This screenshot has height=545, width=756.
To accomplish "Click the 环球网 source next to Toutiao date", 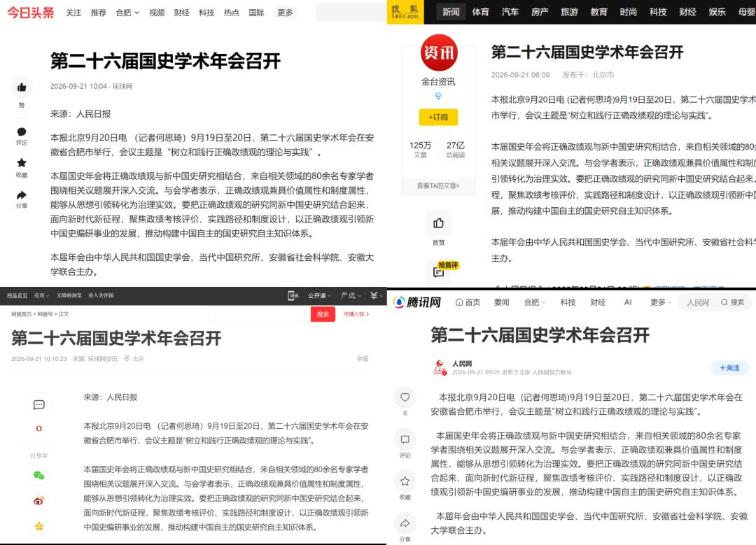I will (122, 86).
